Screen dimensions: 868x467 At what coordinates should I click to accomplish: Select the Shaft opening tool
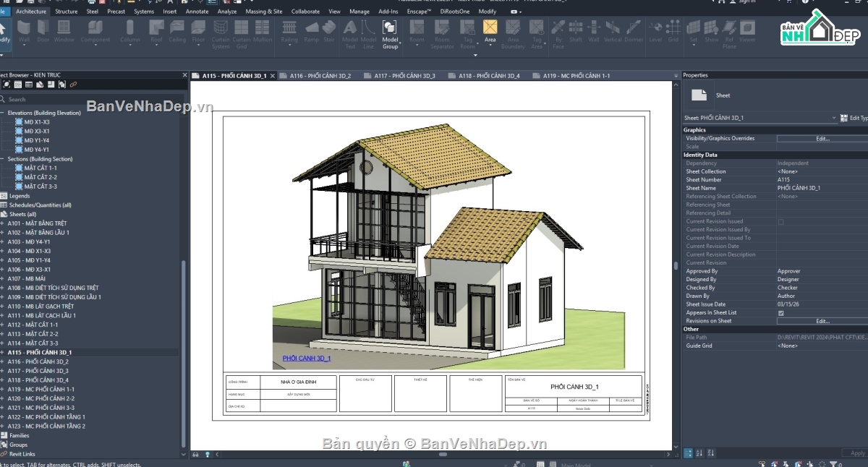576,31
